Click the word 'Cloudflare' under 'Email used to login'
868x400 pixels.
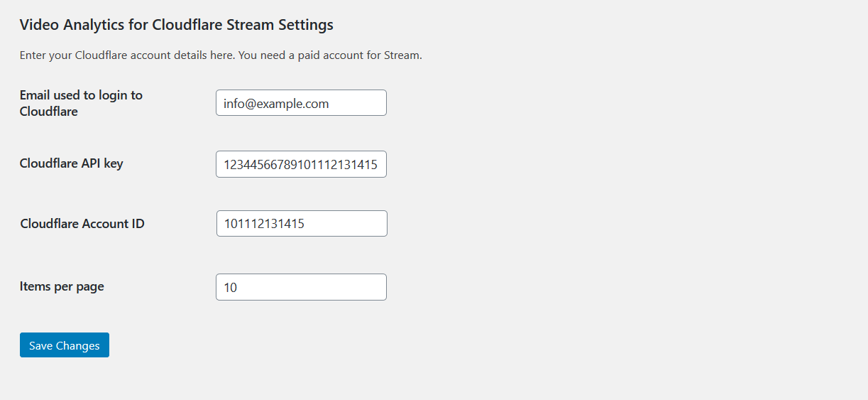[49, 112]
